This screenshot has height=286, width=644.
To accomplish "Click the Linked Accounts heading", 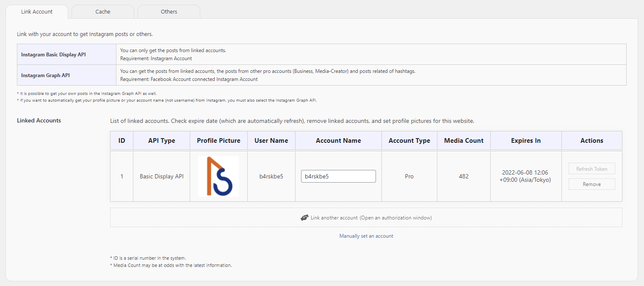I will coord(39,120).
